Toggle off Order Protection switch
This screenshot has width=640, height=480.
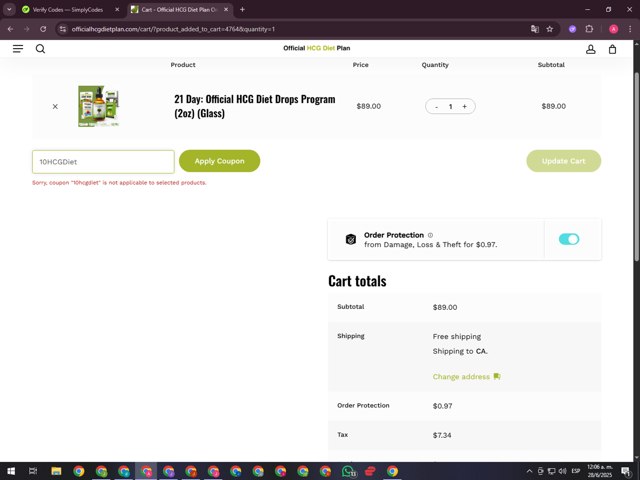click(x=569, y=239)
